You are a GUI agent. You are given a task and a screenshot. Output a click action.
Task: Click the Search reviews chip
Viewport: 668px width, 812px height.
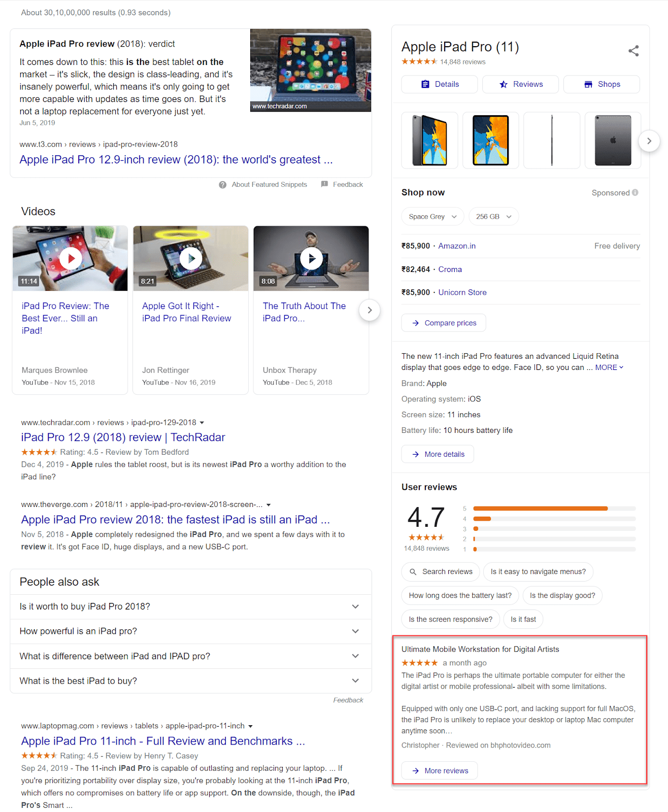441,572
